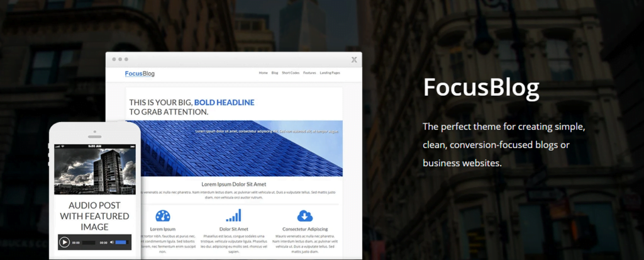Open the Features menu item
Image resolution: width=644 pixels, height=260 pixels.
309,73
